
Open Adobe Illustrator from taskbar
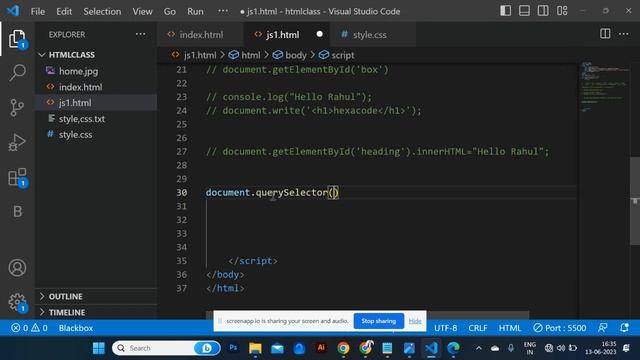[x=321, y=348]
